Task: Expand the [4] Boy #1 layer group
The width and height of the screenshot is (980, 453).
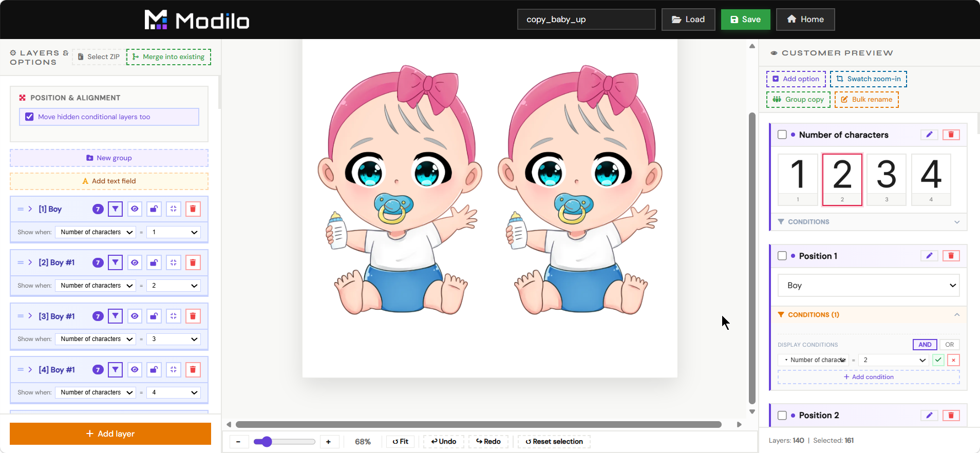Action: tap(30, 369)
